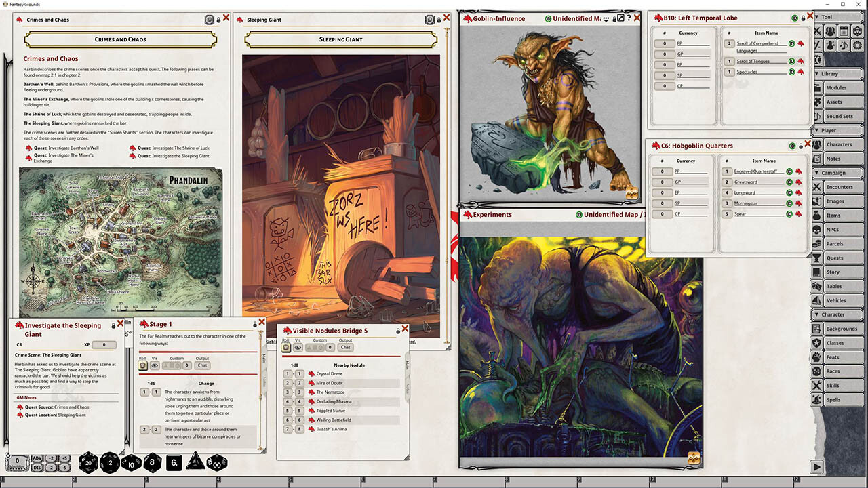Toggle the ADV advantage modifier button
The width and height of the screenshot is (868, 488).
pos(36,458)
